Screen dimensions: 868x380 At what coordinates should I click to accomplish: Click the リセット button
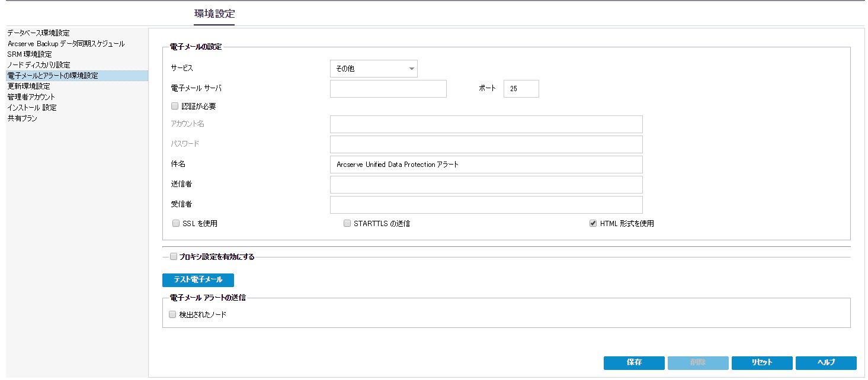(x=761, y=363)
